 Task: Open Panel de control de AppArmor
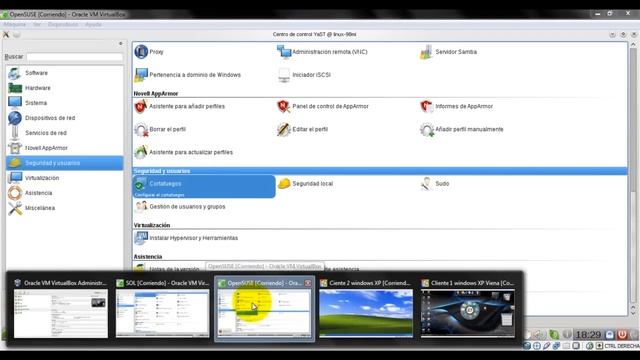point(322,106)
